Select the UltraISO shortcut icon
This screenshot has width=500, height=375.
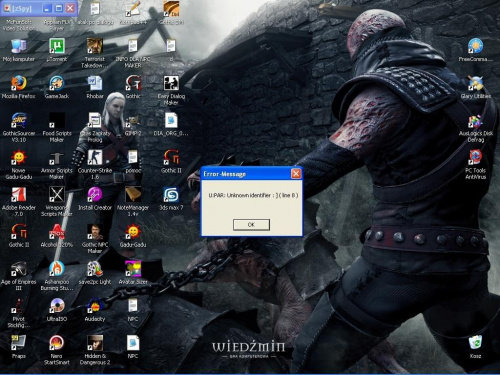point(57,306)
